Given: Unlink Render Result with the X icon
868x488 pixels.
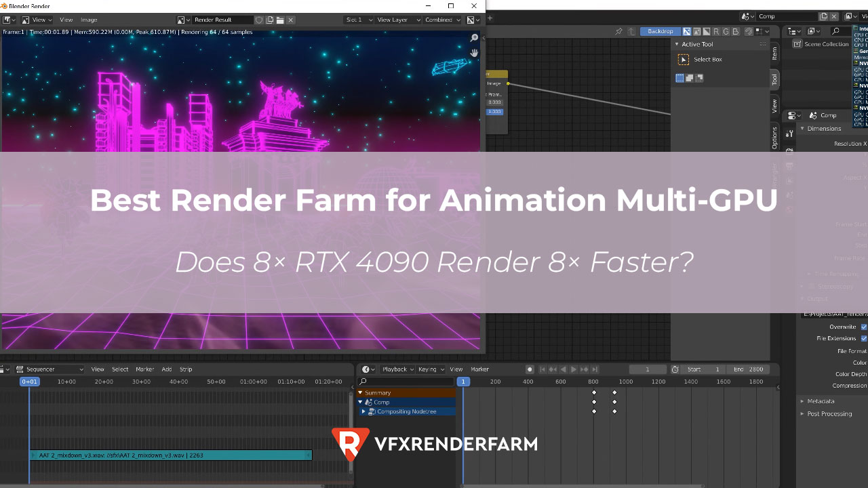Looking at the screenshot, I should 290,20.
